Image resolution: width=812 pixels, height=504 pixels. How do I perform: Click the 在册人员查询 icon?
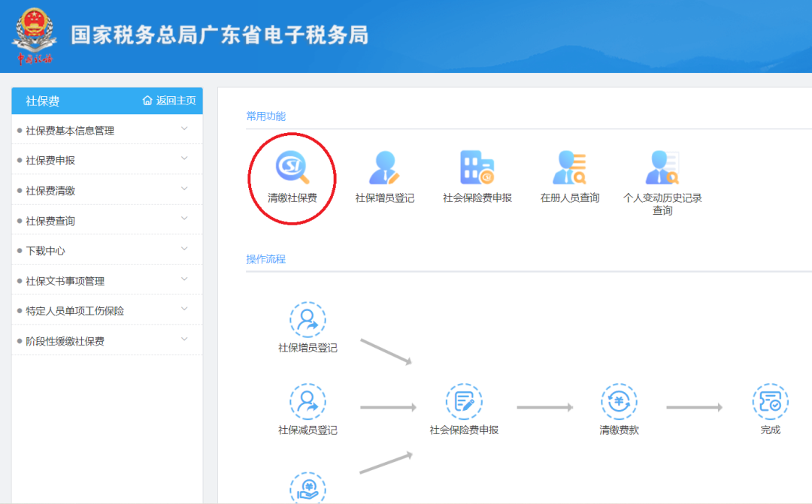coord(569,169)
